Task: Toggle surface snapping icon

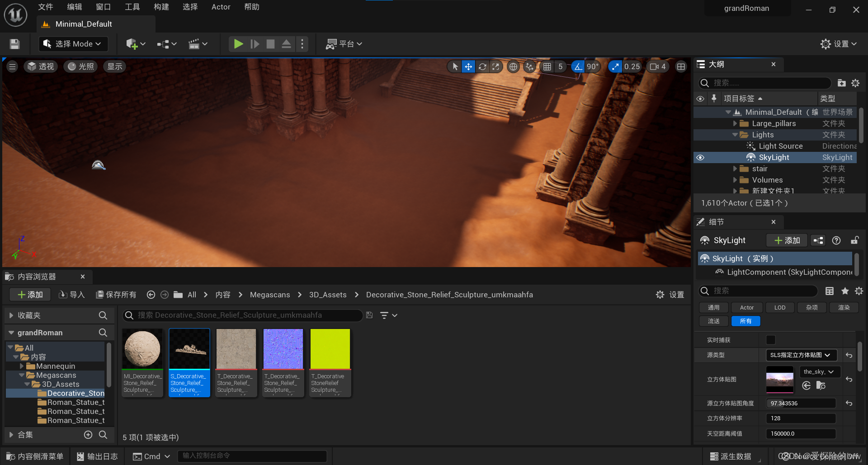Action: 529,67
